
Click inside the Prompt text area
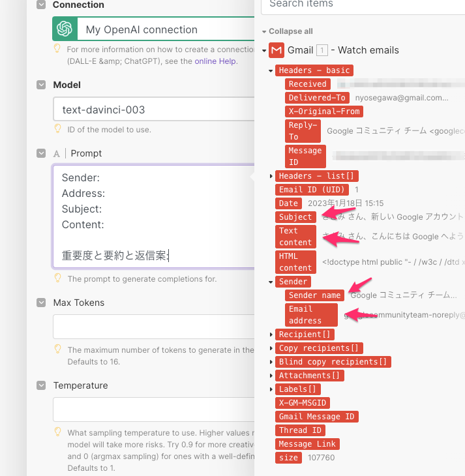pos(154,216)
